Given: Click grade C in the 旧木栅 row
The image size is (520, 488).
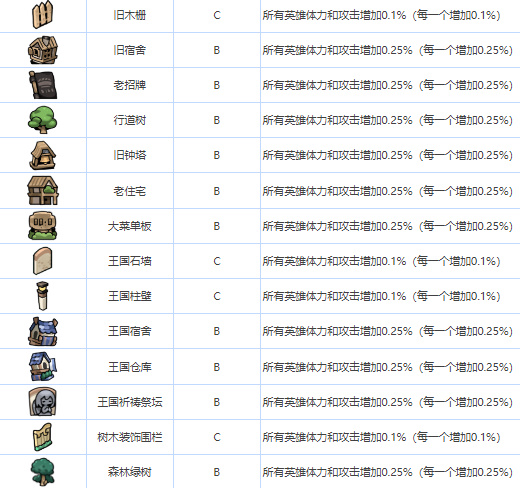Looking at the screenshot, I should (217, 15).
